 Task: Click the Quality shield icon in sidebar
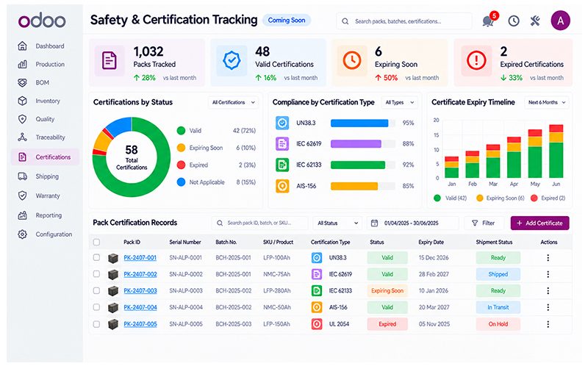tap(23, 119)
